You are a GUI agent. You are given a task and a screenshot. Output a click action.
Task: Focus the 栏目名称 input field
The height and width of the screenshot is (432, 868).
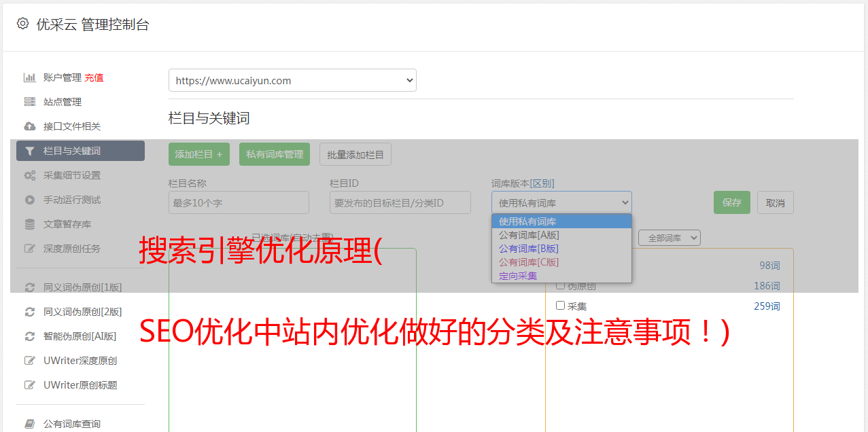click(239, 202)
